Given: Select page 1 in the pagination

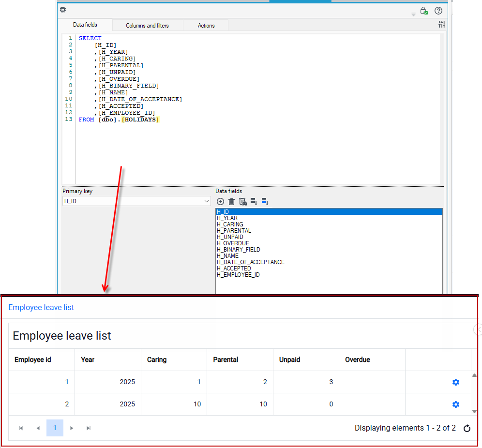Looking at the screenshot, I should (55, 428).
